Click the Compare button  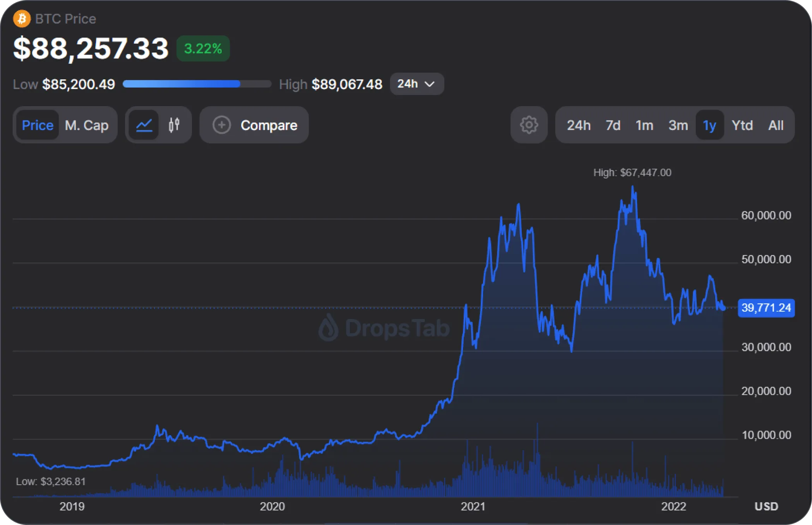pyautogui.click(x=269, y=125)
